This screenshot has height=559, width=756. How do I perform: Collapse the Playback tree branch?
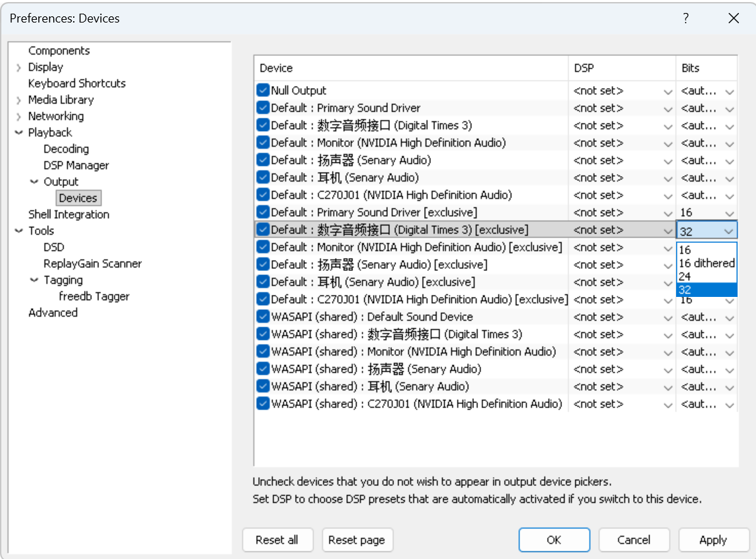coord(19,132)
